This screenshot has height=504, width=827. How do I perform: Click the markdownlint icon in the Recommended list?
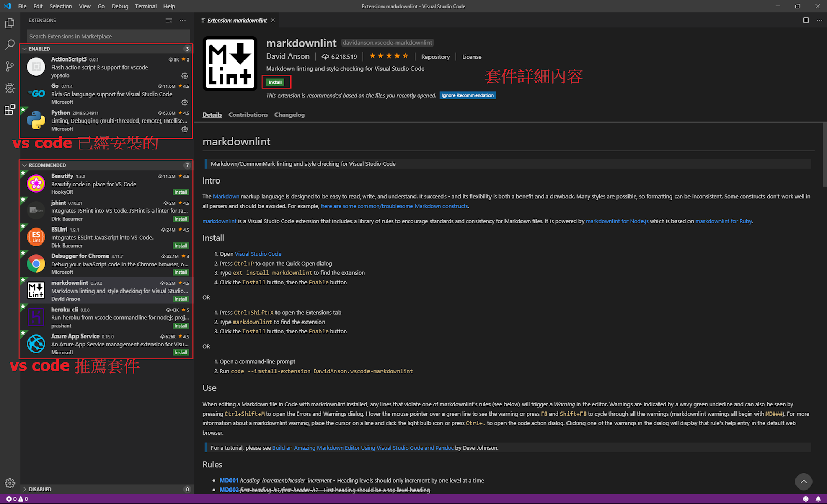(36, 291)
